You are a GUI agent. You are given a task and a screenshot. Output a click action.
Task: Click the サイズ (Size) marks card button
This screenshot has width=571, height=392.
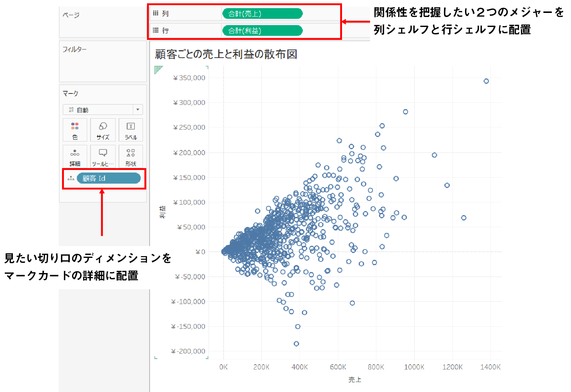point(103,130)
